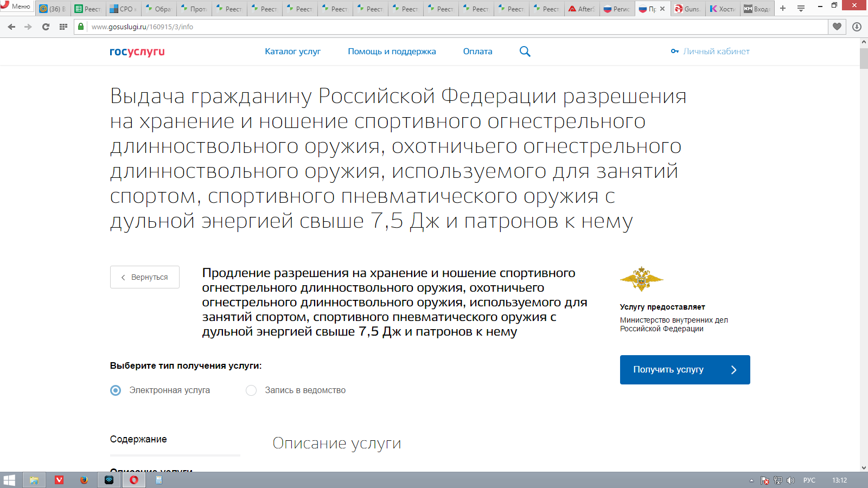Expand the tab list menu button

tap(801, 8)
